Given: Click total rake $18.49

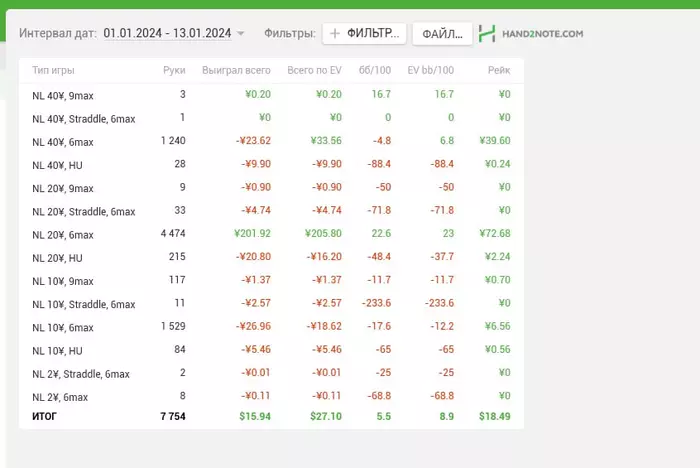Looking at the screenshot, I should click(x=495, y=416).
